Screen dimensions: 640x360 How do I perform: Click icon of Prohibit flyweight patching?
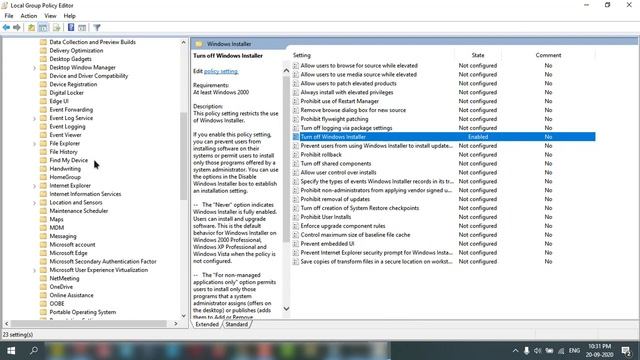click(296, 119)
